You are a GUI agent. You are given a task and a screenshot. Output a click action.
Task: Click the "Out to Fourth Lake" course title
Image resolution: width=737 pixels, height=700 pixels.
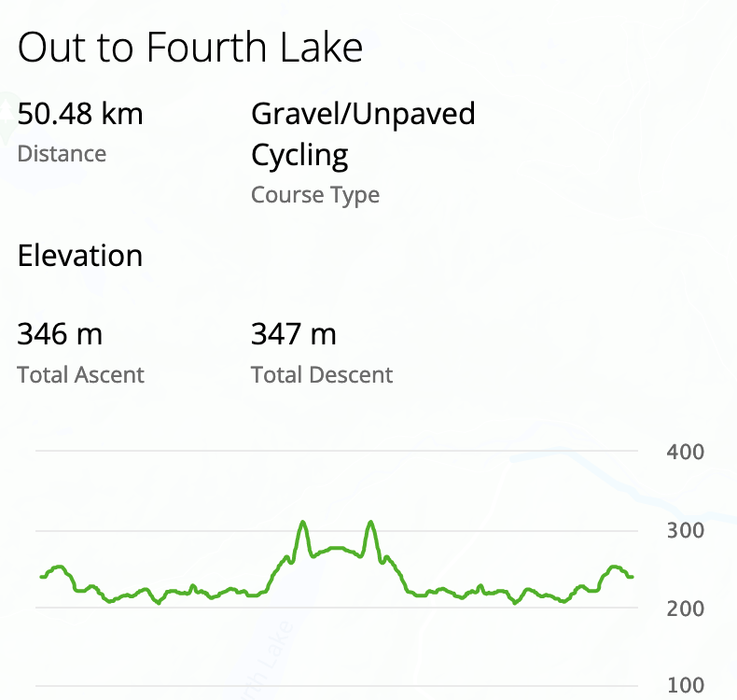(x=190, y=48)
